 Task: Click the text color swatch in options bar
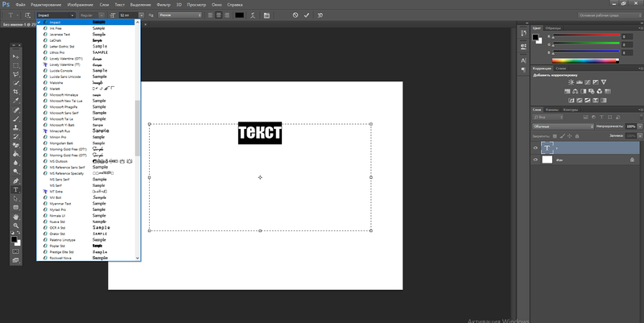point(239,14)
